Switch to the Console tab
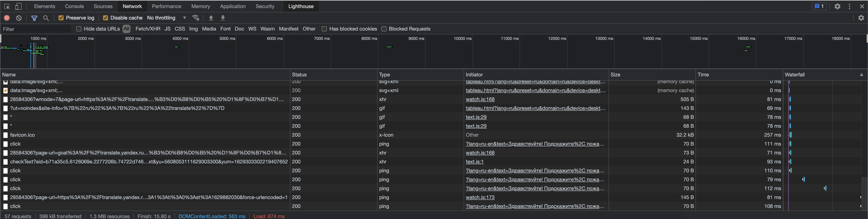The width and height of the screenshot is (868, 219). 74,6
